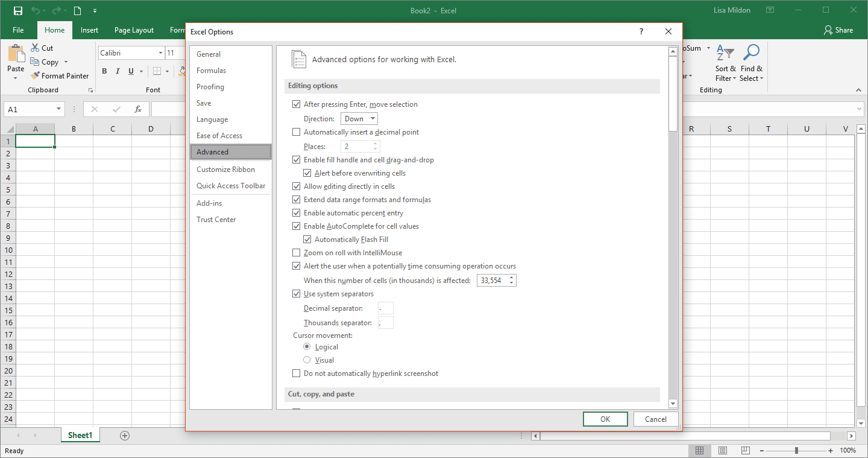Open the Direction dropdown set to Down
Viewport: 868px width, 458px height.
pyautogui.click(x=359, y=119)
